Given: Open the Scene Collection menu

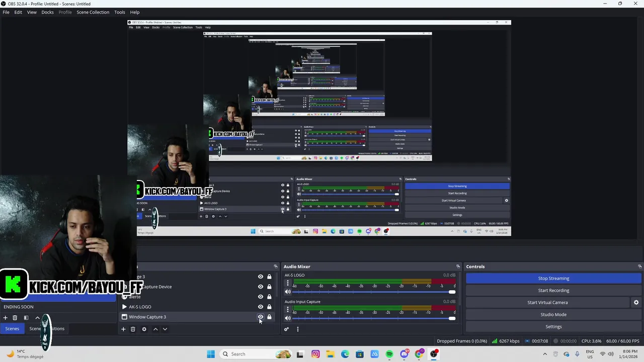Looking at the screenshot, I should point(93,12).
